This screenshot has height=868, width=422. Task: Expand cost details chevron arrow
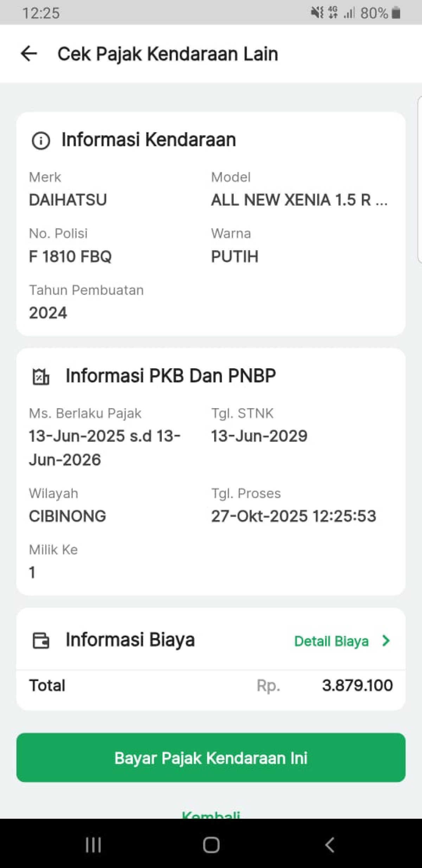pyautogui.click(x=386, y=641)
